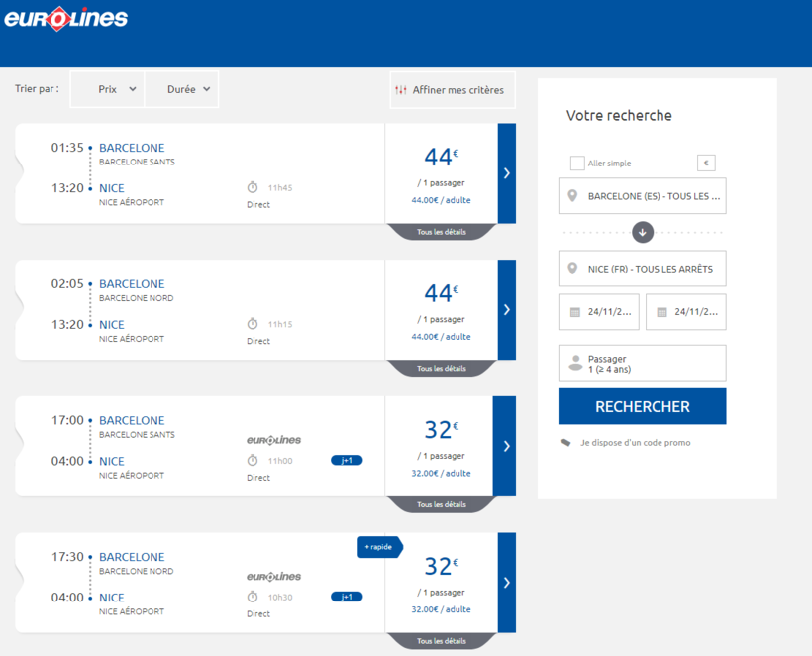Select the 02:05 trip blue arrow
Screen dimensions: 812x656
coord(506,309)
